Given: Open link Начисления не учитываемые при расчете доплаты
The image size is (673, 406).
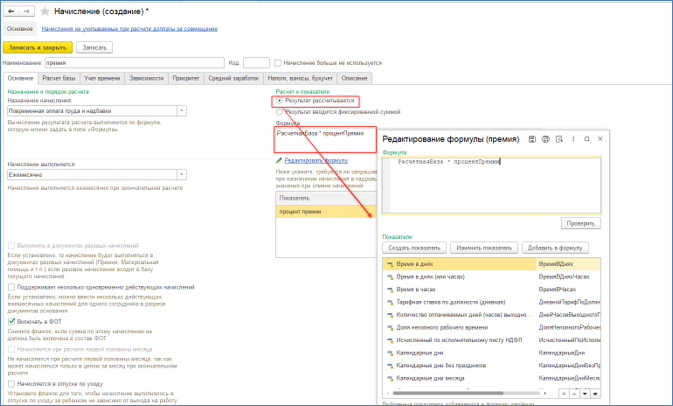Looking at the screenshot, I should click(x=130, y=29).
